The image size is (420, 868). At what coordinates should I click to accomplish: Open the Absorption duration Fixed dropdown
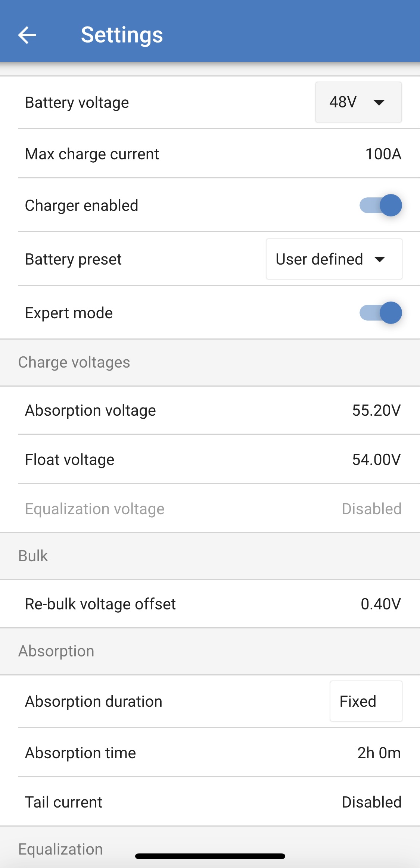click(366, 702)
